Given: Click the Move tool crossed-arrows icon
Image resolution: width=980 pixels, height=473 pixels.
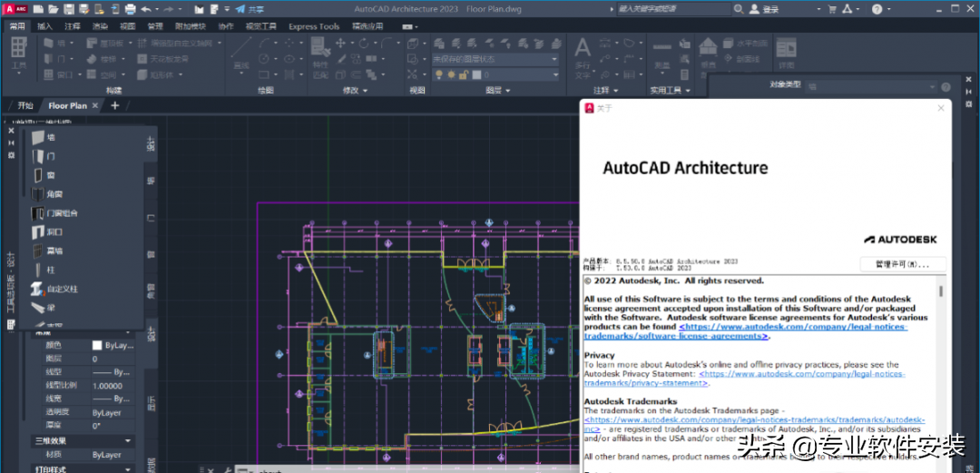Looking at the screenshot, I should 340,44.
